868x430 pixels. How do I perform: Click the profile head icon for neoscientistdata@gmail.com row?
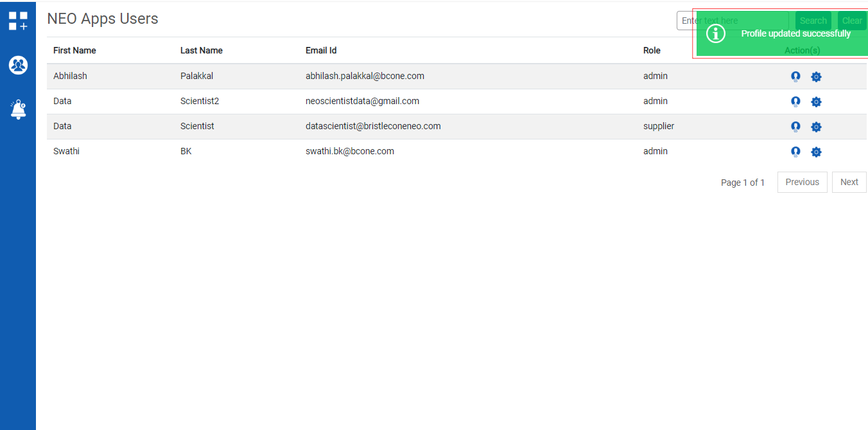(795, 102)
